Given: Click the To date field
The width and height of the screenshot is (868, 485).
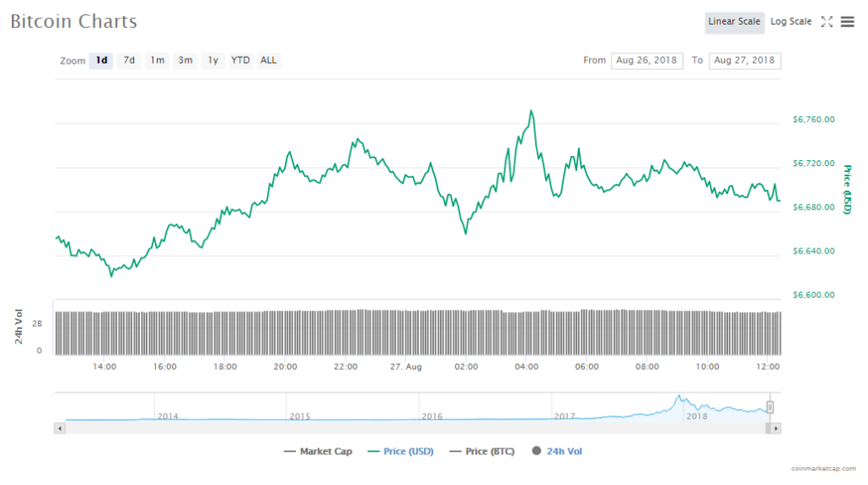Looking at the screenshot, I should click(744, 60).
